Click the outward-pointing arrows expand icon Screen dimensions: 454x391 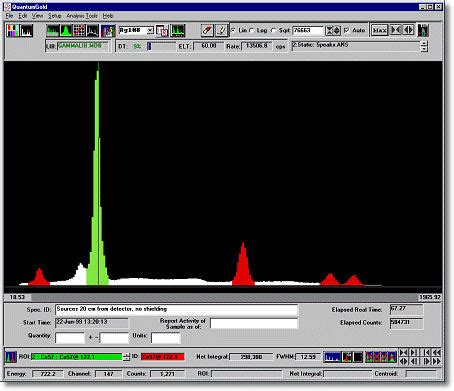coord(408,30)
